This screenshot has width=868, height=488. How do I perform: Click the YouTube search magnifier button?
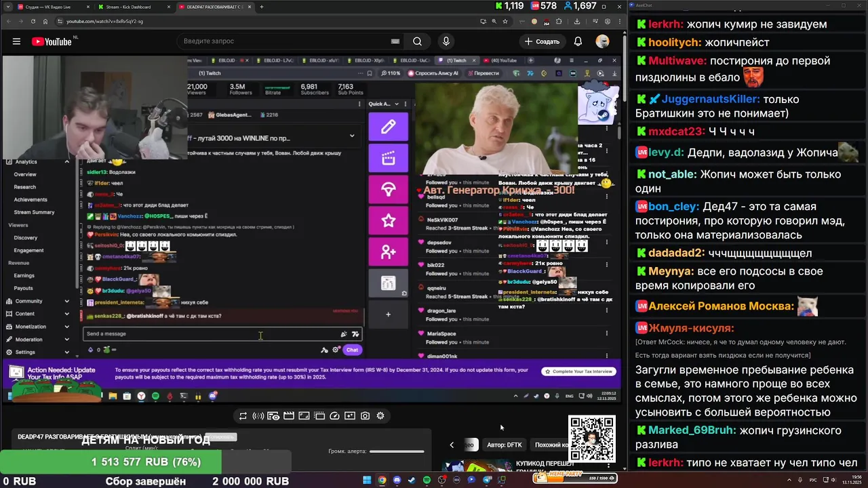418,41
